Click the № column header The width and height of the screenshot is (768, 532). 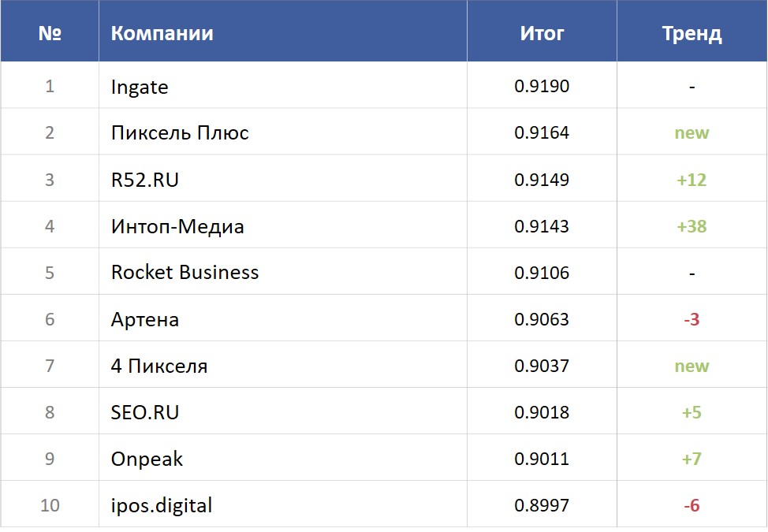[x=50, y=33]
